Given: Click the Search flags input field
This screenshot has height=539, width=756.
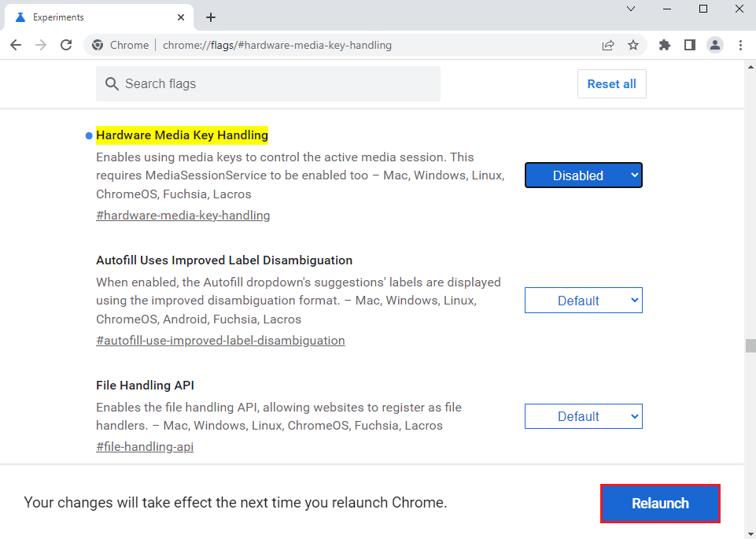Looking at the screenshot, I should 267,84.
